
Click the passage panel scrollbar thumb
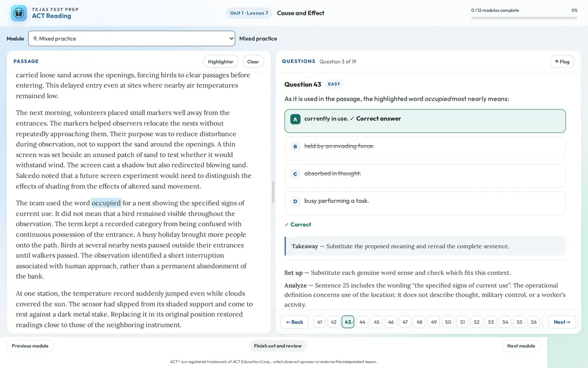(x=273, y=192)
